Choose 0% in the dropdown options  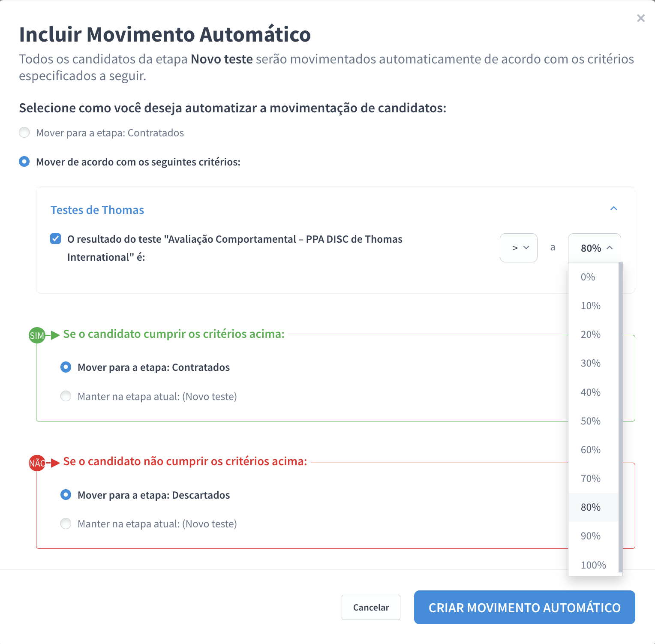[588, 277]
